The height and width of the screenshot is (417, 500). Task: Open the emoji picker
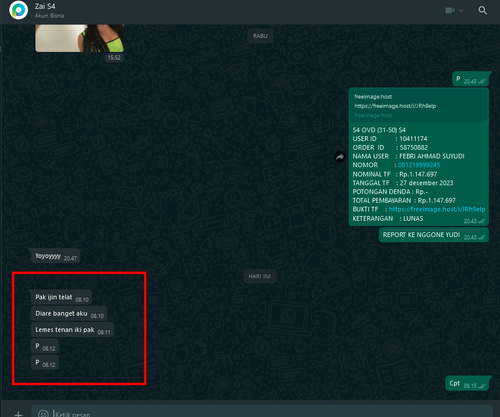tap(43, 414)
